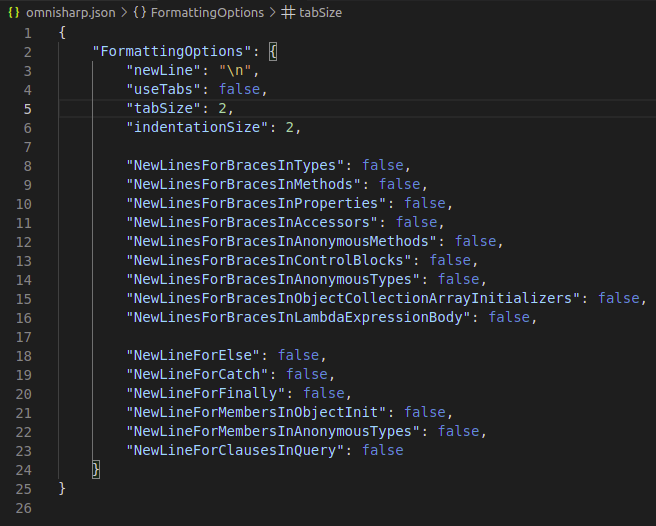Select the tabSize breadcrumb segment
Image resolution: width=656 pixels, height=526 pixels.
point(320,13)
